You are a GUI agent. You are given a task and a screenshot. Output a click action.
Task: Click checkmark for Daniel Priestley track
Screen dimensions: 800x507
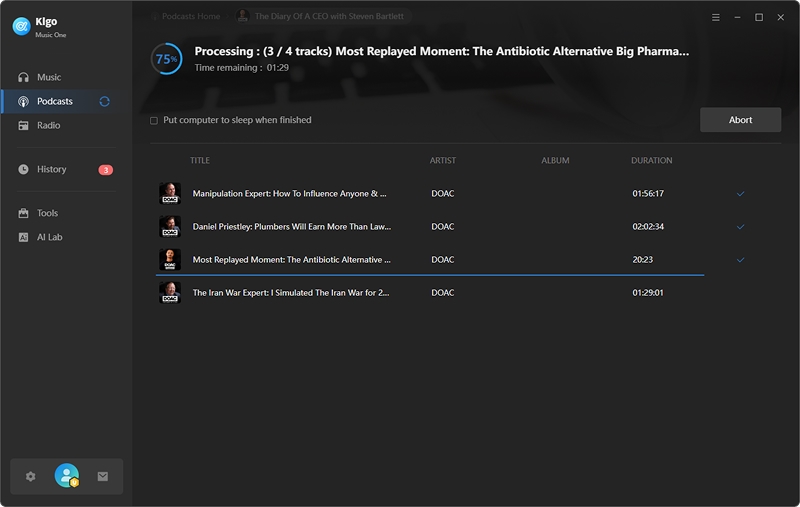pyautogui.click(x=740, y=227)
